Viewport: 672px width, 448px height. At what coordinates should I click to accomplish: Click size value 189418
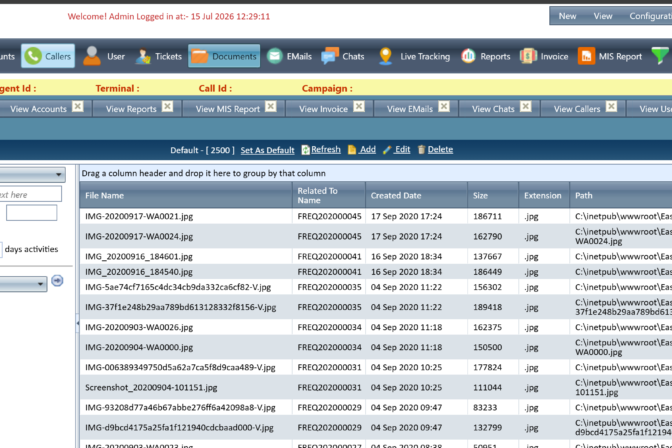(x=487, y=307)
